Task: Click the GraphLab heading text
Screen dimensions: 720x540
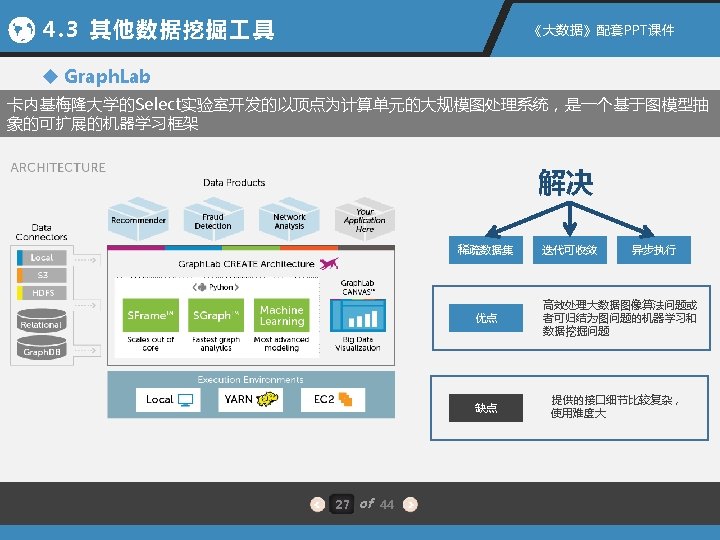Action: coord(107,77)
